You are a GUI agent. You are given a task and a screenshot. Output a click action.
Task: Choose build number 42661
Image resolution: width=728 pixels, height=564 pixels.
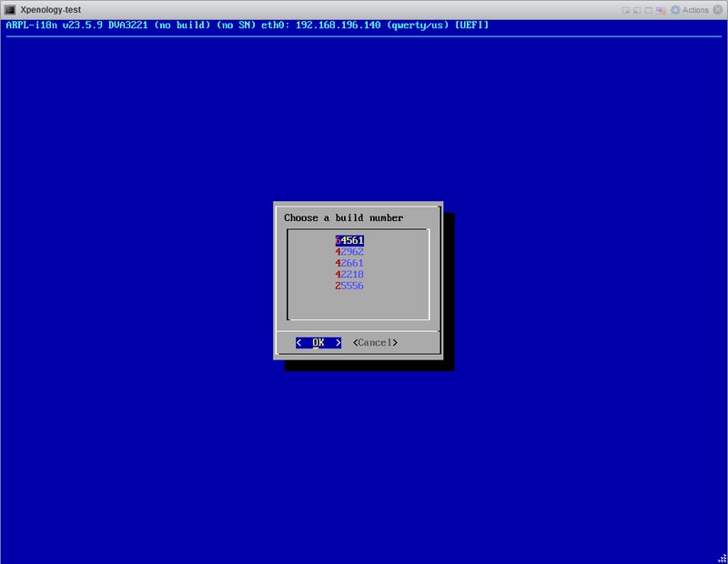pyautogui.click(x=349, y=263)
